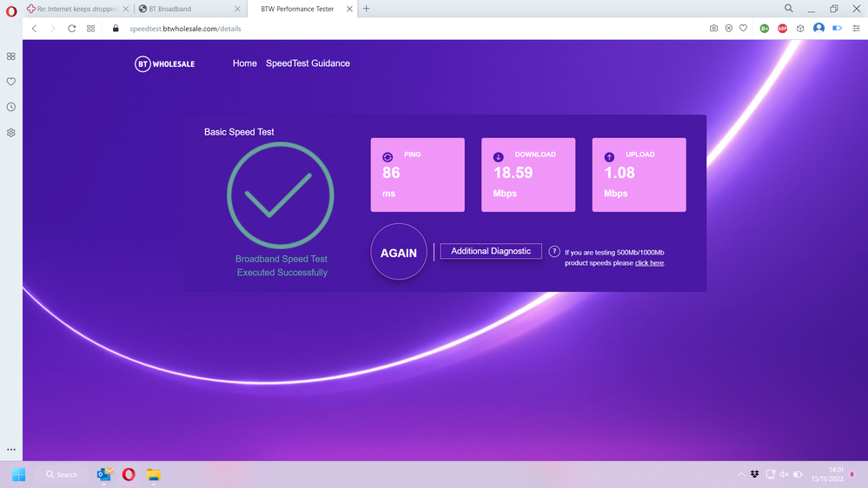Viewport: 868px width, 488px height.
Task: Toggle the battery saver icon
Action: pos(837,29)
